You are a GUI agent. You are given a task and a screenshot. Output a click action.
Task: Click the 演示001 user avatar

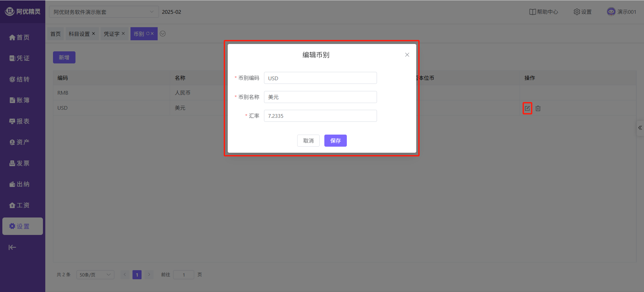[x=611, y=12]
